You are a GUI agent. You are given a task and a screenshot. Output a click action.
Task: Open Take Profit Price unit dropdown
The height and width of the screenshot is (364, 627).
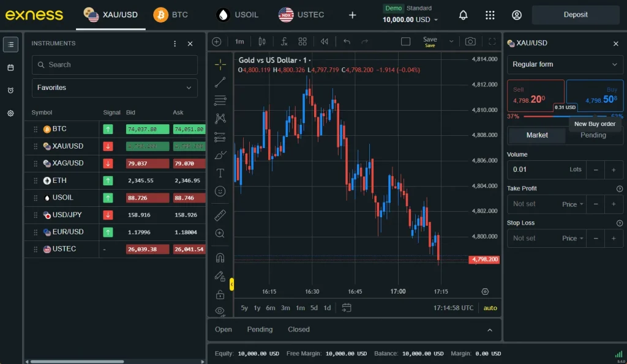tap(573, 204)
